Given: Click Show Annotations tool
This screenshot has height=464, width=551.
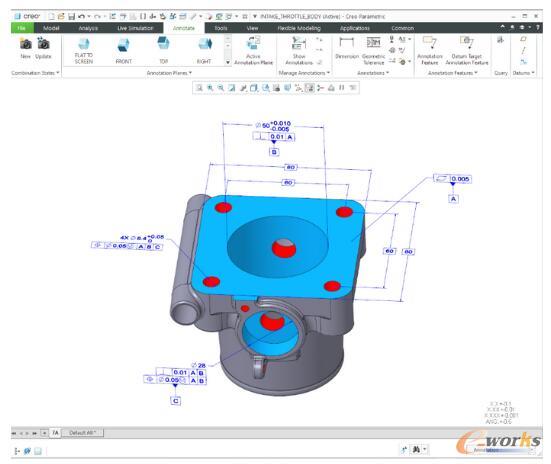Looking at the screenshot, I should 299,51.
